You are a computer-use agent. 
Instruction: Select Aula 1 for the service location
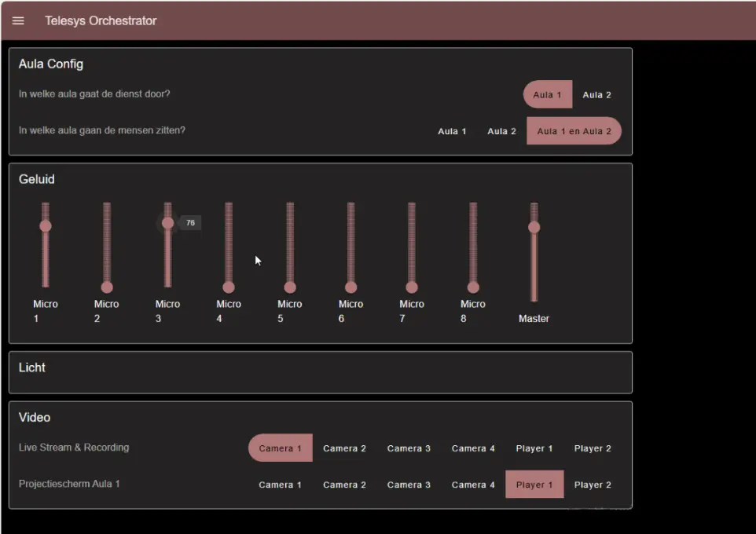coord(547,95)
